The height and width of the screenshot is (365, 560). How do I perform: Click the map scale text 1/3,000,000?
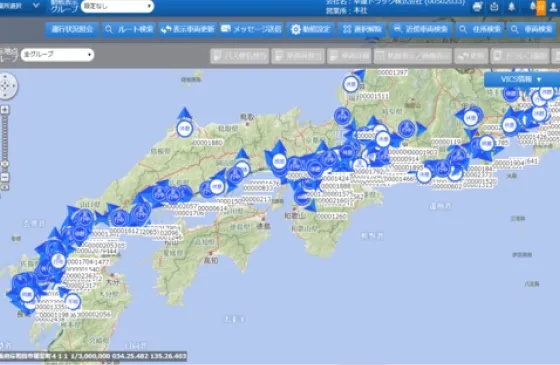coord(90,356)
